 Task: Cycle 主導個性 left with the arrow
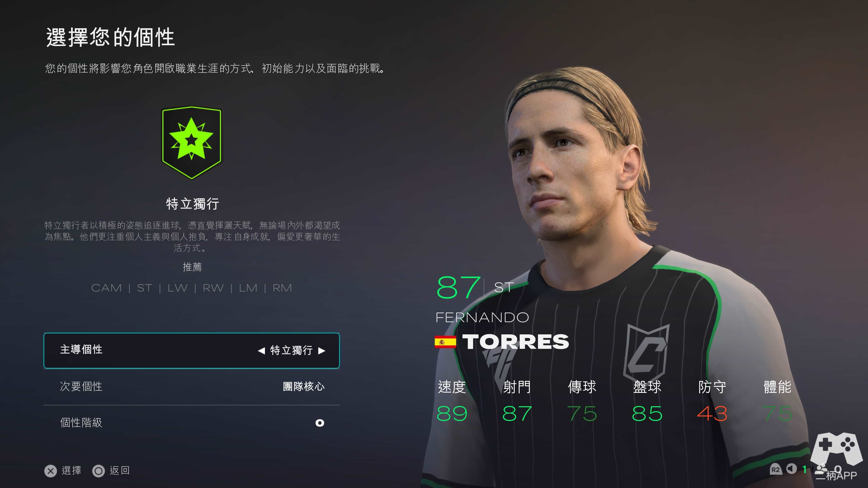click(262, 351)
